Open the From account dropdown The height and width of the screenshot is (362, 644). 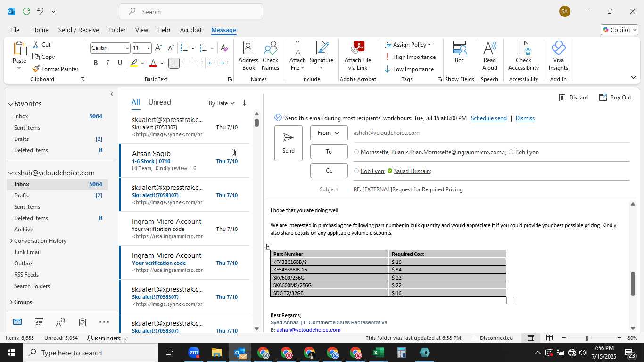pos(329,133)
